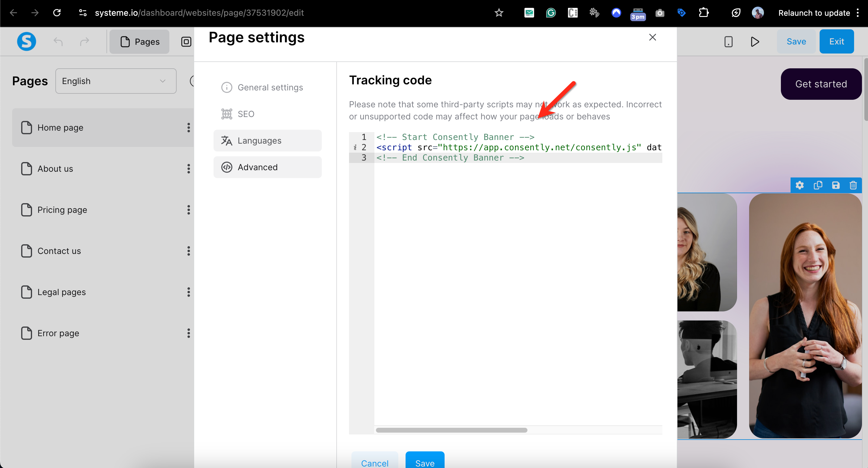The height and width of the screenshot is (468, 868).
Task: Open Home page three-dot options menu
Action: pos(189,128)
